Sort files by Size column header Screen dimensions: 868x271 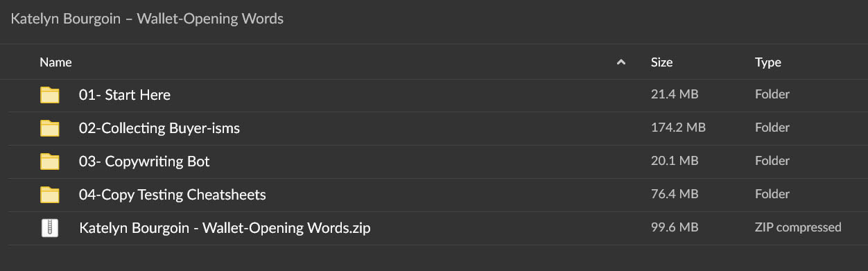coord(661,62)
